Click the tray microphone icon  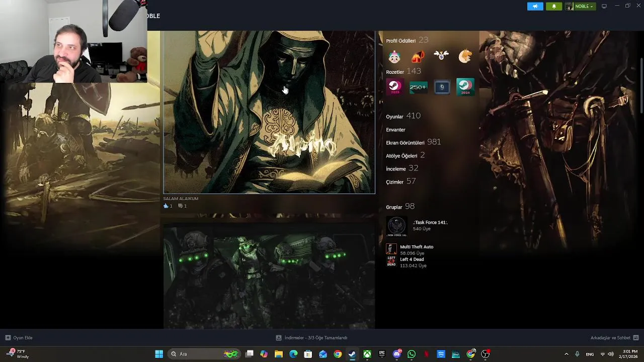[x=577, y=354]
